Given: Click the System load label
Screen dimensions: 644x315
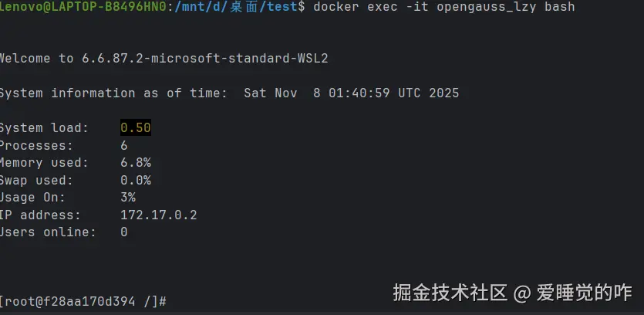Looking at the screenshot, I should click(45, 127).
